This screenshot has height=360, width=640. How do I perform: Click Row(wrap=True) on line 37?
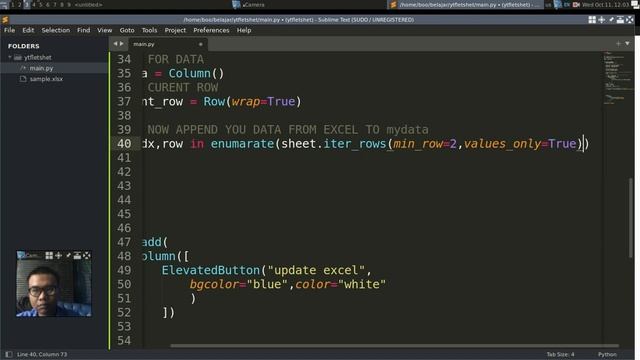point(252,101)
